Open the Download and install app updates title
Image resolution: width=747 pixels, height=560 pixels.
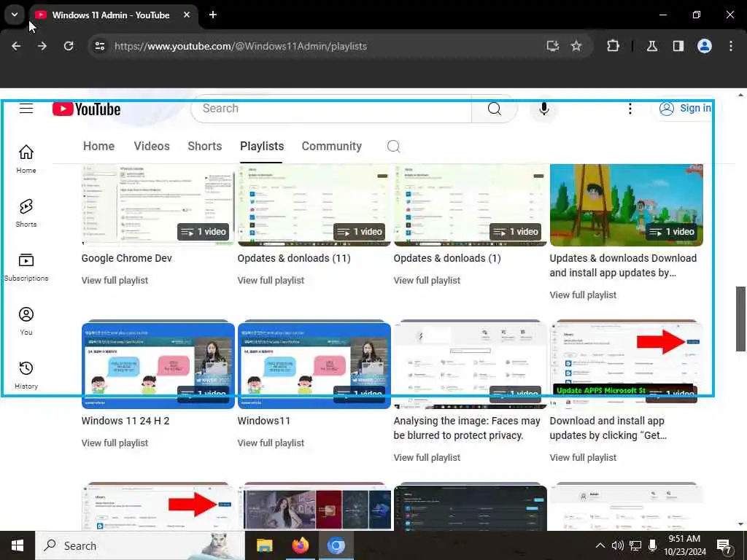coord(608,428)
